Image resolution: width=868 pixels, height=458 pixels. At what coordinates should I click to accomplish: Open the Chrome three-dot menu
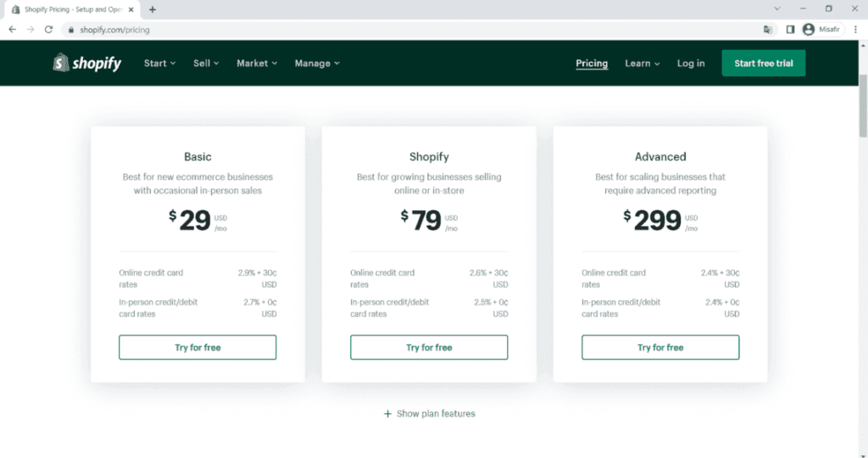coord(856,30)
